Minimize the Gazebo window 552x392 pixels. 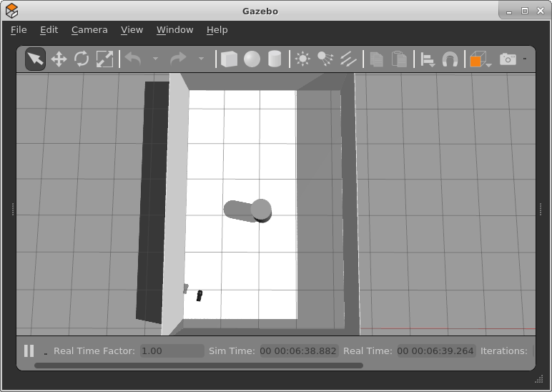[509, 11]
